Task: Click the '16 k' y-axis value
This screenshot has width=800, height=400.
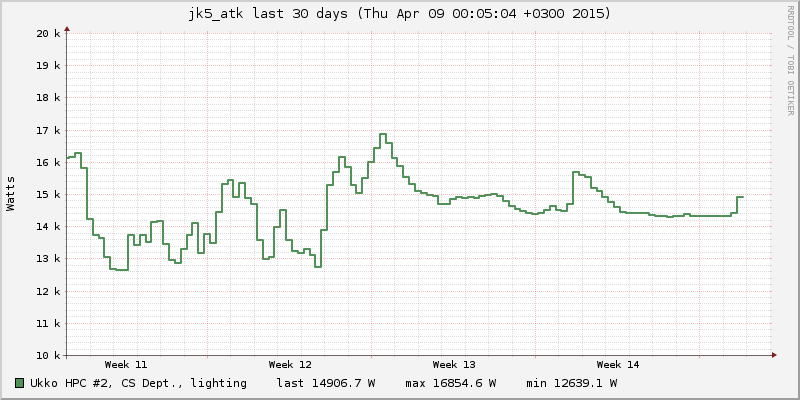Action: [48, 162]
